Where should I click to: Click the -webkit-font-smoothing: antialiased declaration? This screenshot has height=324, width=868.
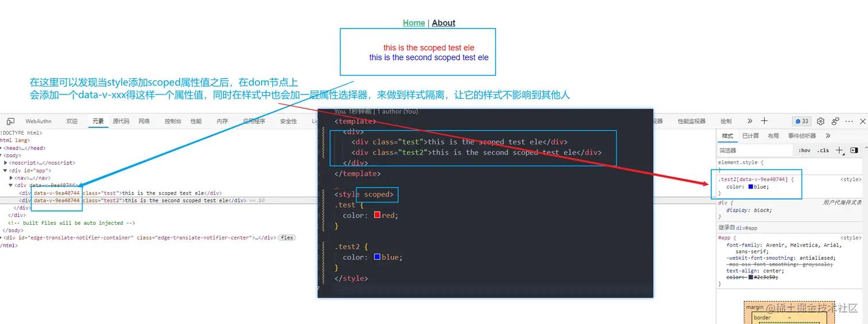781,258
